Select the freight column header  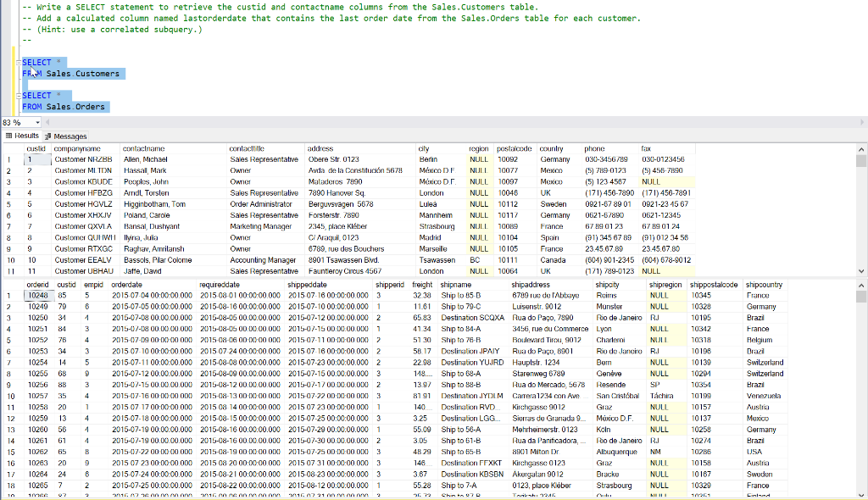[422, 285]
